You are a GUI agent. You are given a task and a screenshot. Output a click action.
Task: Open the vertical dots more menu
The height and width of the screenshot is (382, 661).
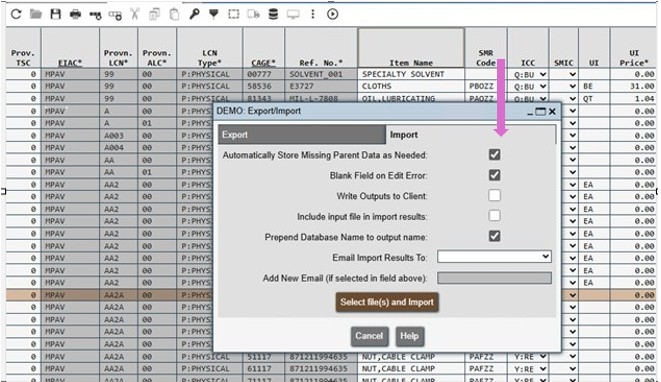click(313, 14)
